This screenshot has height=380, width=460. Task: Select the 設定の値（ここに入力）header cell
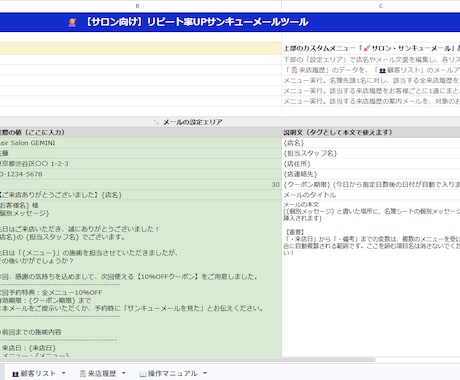point(141,132)
